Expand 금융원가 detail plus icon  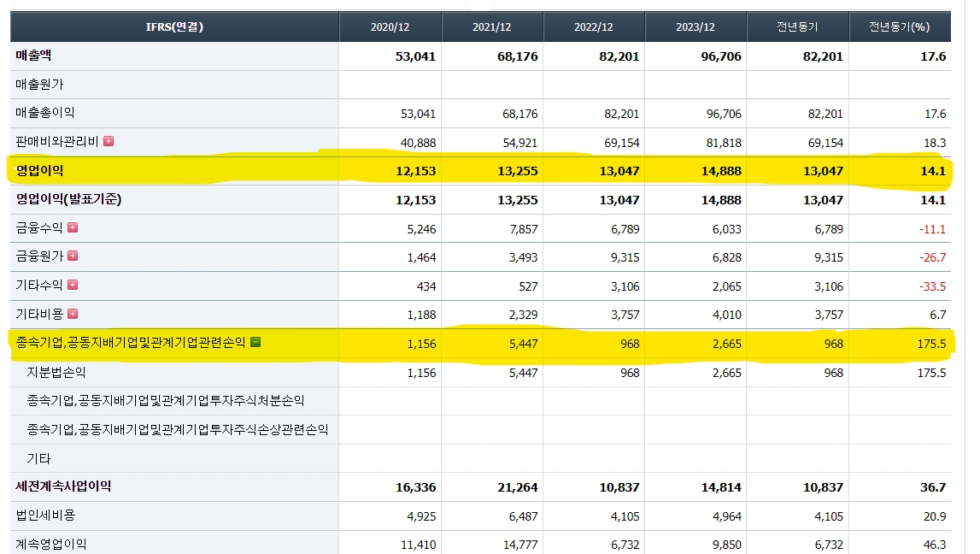point(73,256)
